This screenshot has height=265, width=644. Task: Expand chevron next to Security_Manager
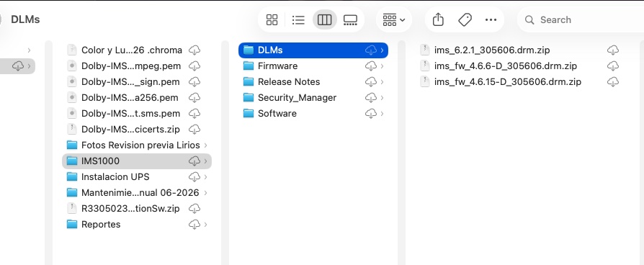(x=382, y=98)
